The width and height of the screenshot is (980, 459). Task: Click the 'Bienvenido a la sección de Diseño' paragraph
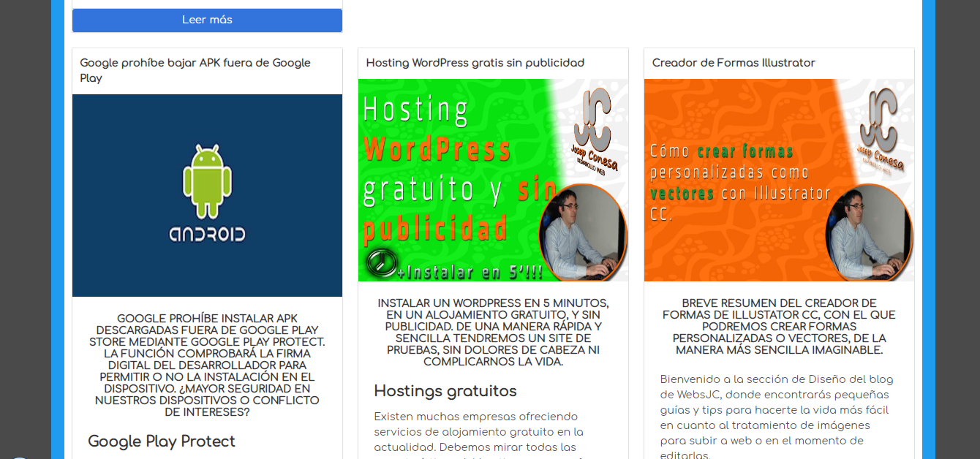click(x=768, y=417)
